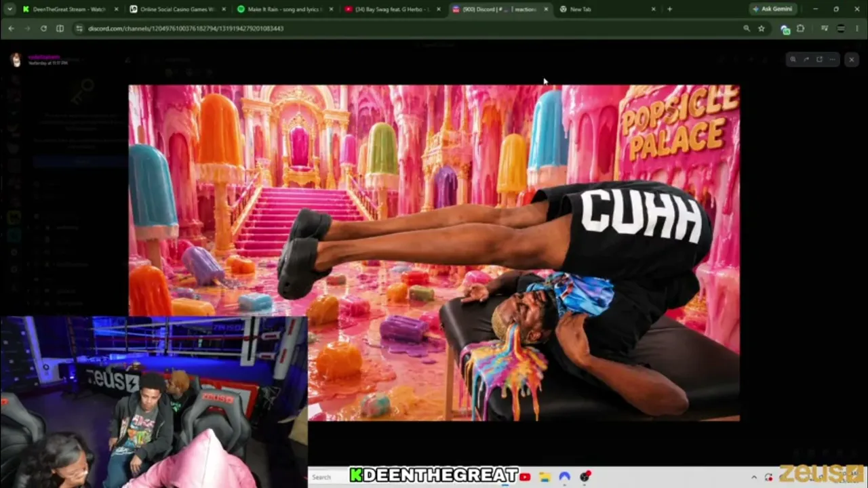Open YouTube from the taskbar
Viewport: 868px width, 488px height.
(525, 476)
